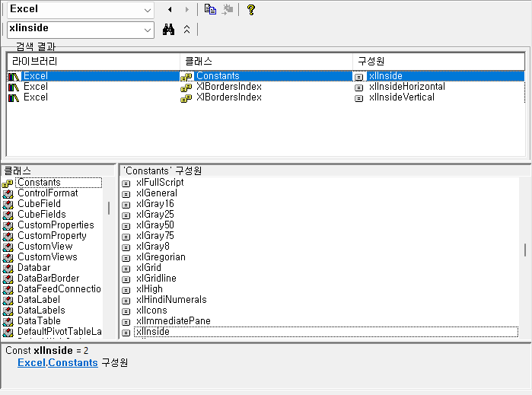The height and width of the screenshot is (395, 532).
Task: Open Help with the question mark icon
Action: point(251,9)
